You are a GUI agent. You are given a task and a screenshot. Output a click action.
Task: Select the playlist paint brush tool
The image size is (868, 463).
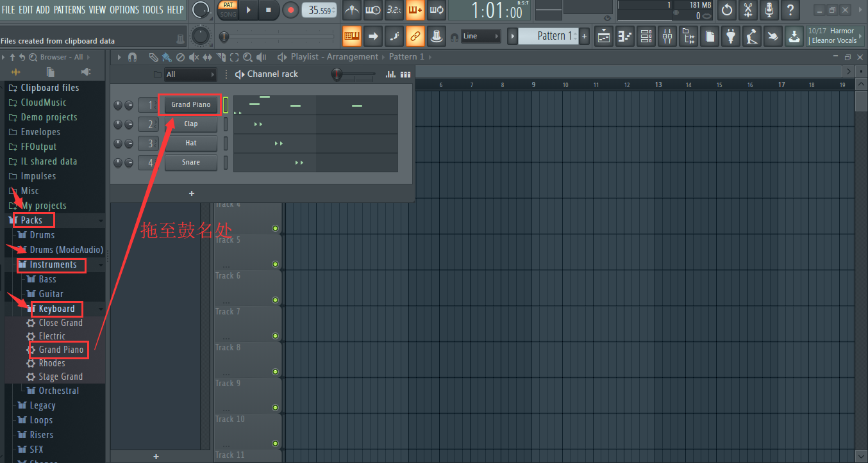pyautogui.click(x=167, y=57)
